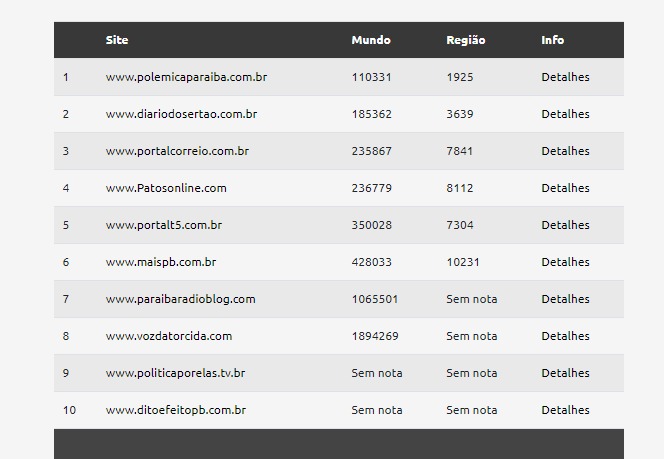Open Detalhes for paraibaradioblog.com

click(x=565, y=299)
